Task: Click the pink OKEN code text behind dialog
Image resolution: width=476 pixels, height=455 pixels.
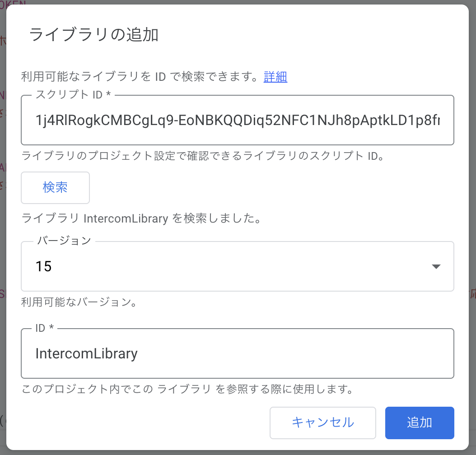Action: pyautogui.click(x=14, y=2)
